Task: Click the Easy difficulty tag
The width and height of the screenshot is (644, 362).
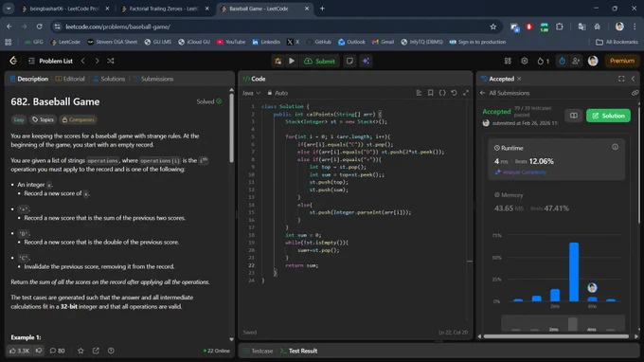Action: click(x=19, y=119)
